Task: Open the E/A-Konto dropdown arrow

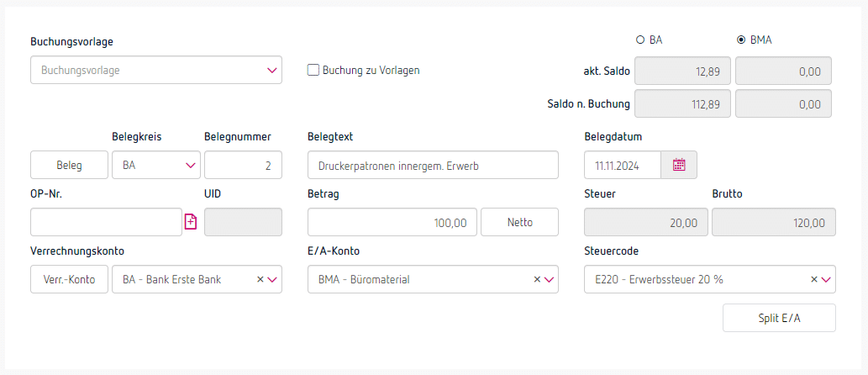Action: pos(550,279)
